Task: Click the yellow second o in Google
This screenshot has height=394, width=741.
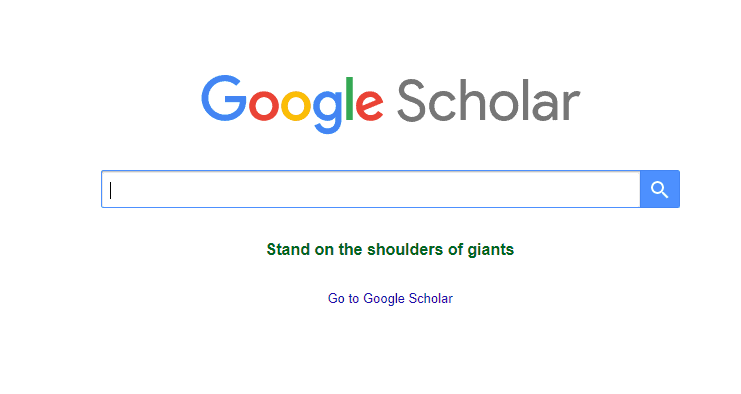Action: 296,105
